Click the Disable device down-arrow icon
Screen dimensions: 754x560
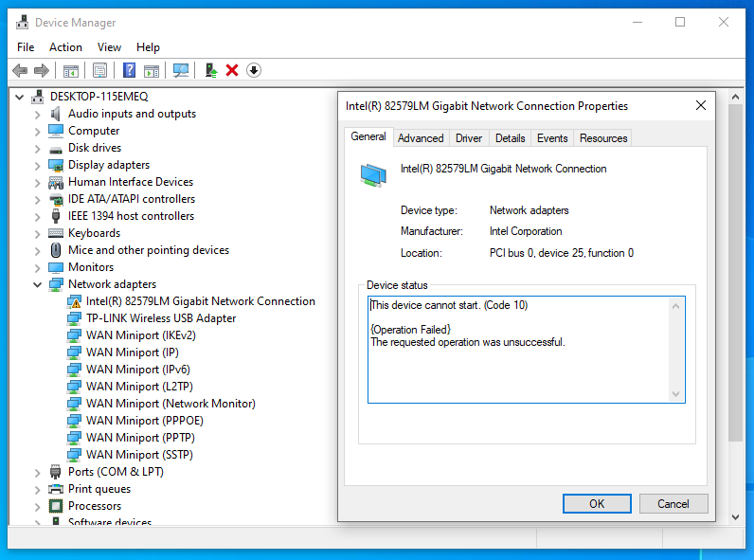[254, 70]
